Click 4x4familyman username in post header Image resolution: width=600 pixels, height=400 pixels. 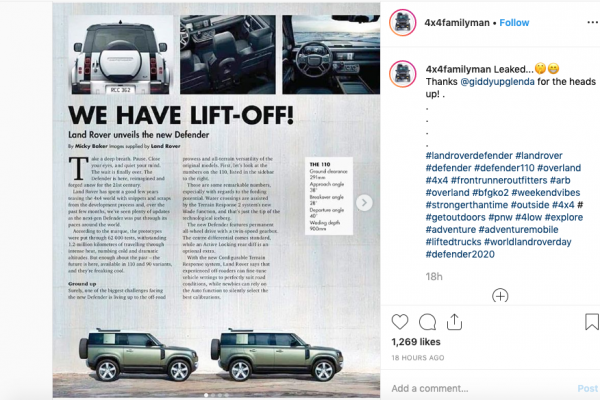(457, 23)
